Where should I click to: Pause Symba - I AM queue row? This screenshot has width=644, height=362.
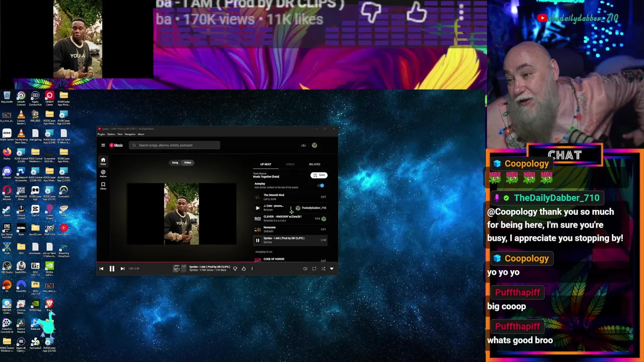pyautogui.click(x=258, y=240)
